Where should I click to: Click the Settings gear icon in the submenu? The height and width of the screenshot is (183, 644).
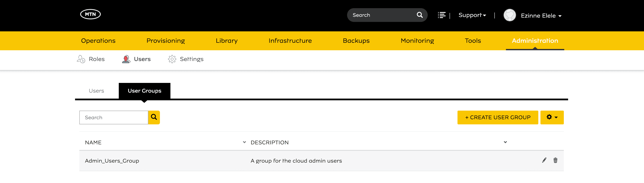172,59
